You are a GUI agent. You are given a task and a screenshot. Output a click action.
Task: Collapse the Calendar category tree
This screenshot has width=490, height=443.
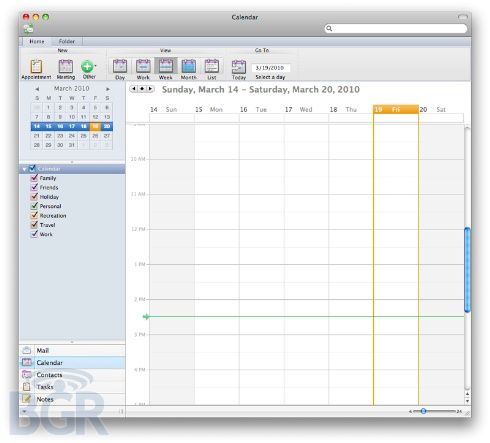(24, 169)
